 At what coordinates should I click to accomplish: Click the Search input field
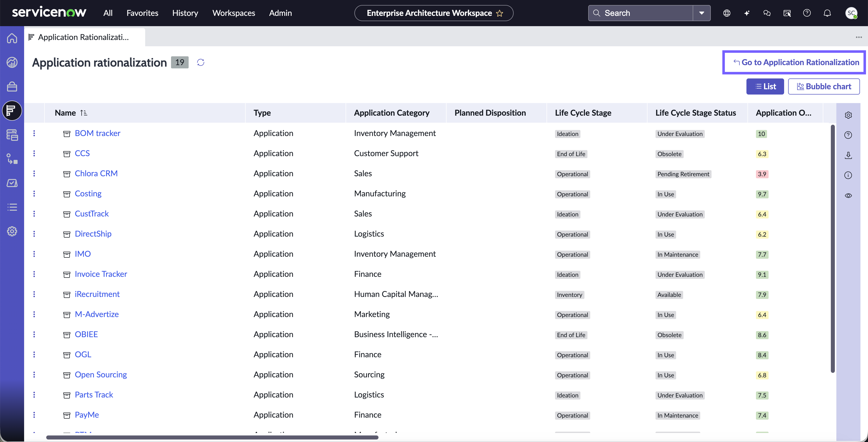[640, 13]
